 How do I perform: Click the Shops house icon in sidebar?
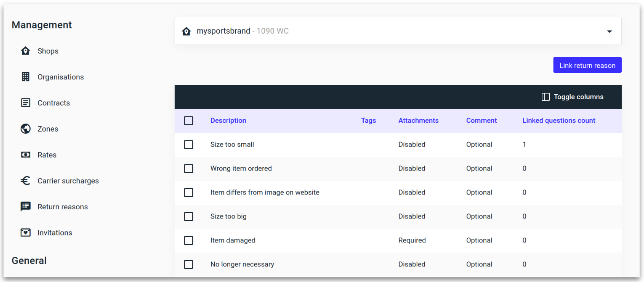tap(26, 51)
